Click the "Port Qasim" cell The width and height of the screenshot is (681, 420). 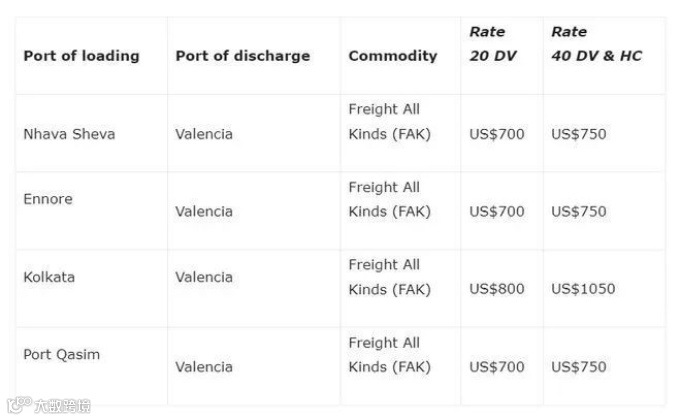coord(61,355)
